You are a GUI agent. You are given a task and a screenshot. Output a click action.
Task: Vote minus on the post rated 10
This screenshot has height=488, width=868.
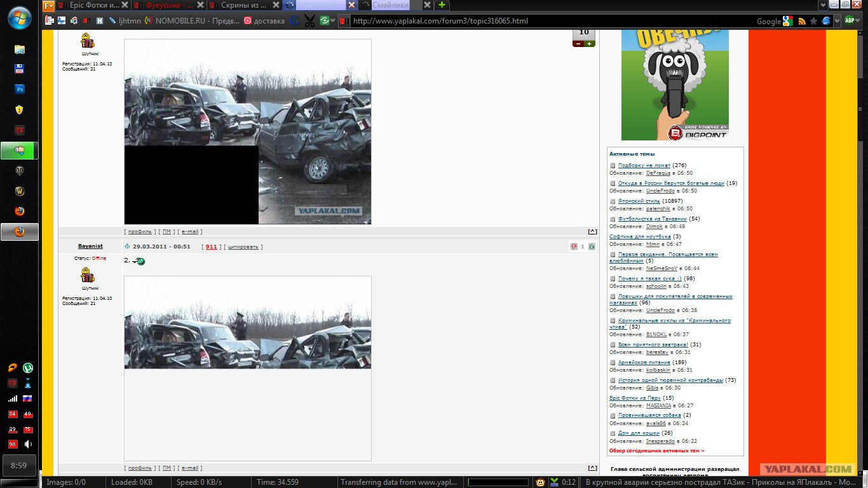coord(578,44)
